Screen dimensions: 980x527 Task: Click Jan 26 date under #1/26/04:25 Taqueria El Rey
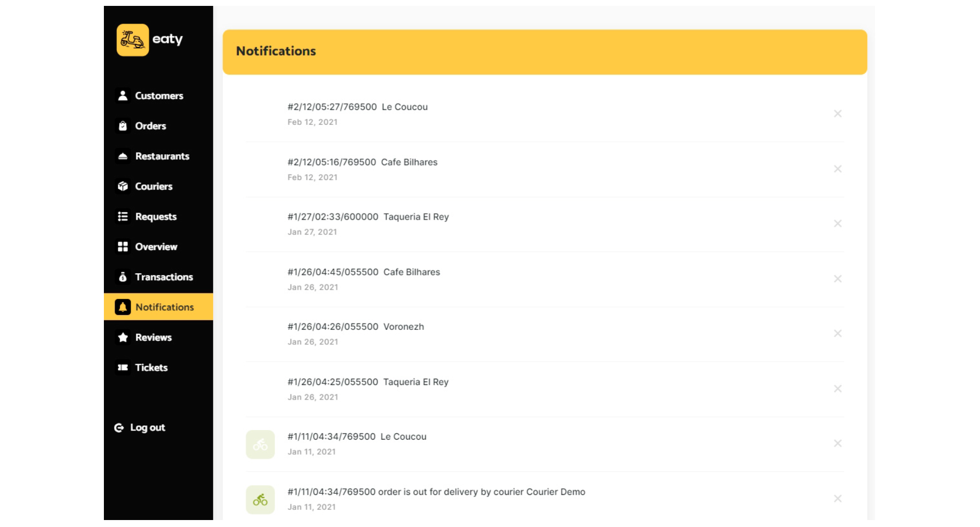pyautogui.click(x=313, y=397)
